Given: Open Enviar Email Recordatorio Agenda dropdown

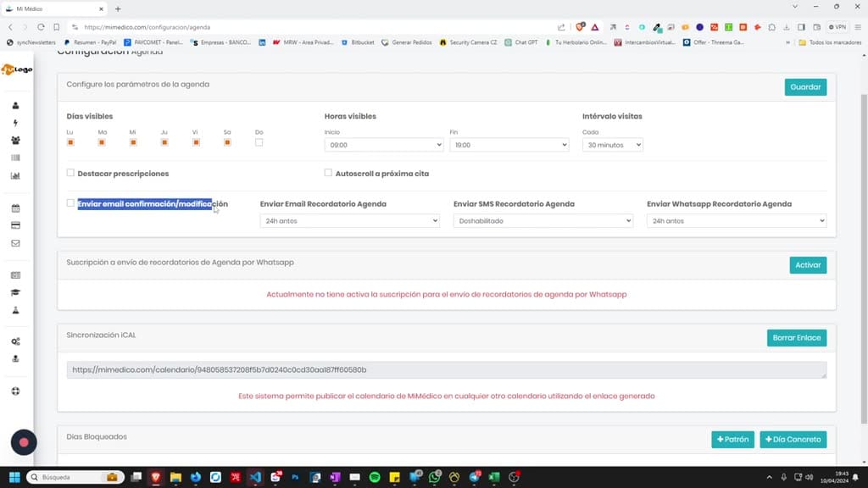Looking at the screenshot, I should pos(350,221).
